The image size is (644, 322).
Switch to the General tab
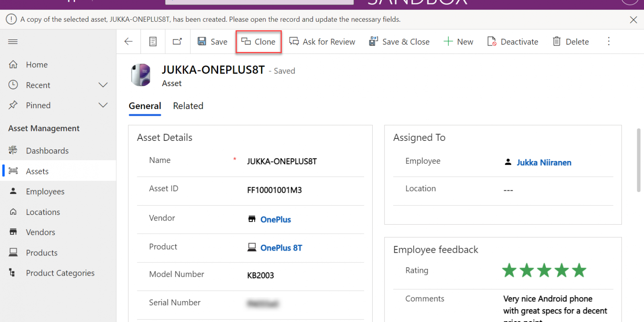(145, 106)
